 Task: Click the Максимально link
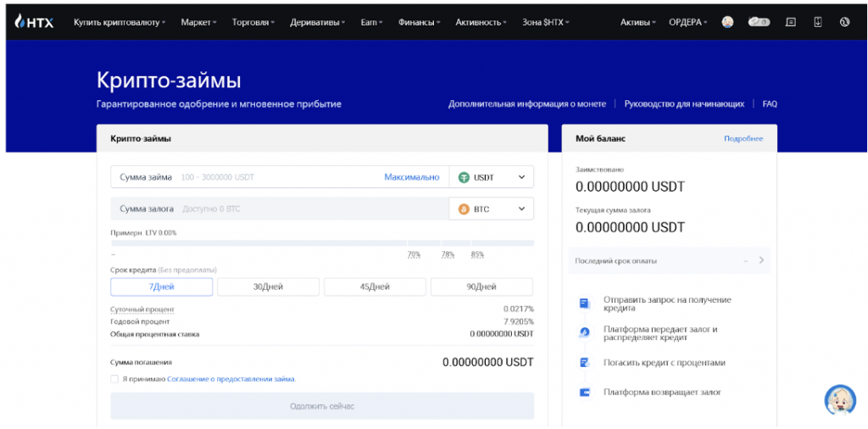point(411,177)
